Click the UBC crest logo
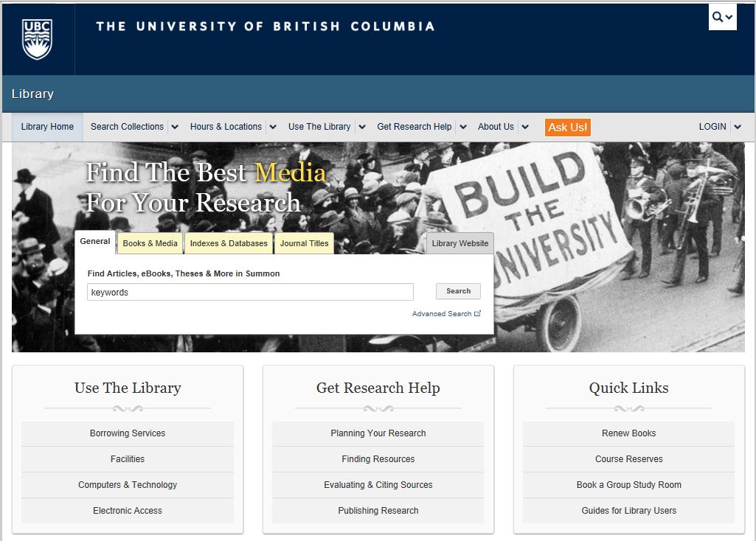The image size is (756, 541). coord(38,39)
